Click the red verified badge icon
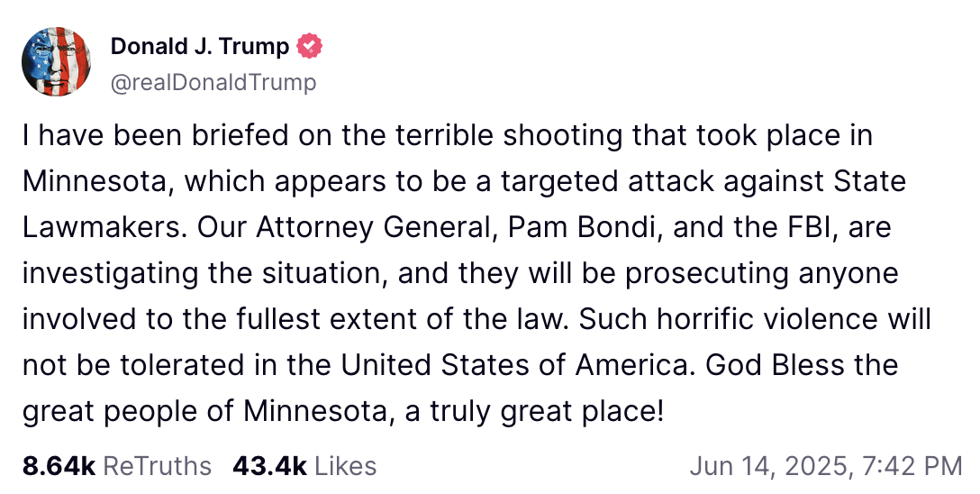The height and width of the screenshot is (494, 980). [x=309, y=46]
